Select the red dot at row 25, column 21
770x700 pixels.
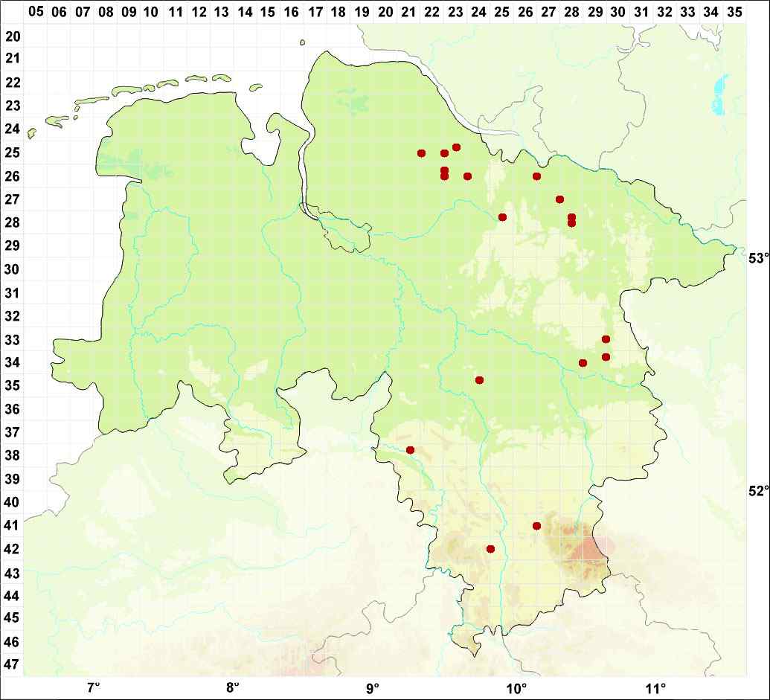421,153
